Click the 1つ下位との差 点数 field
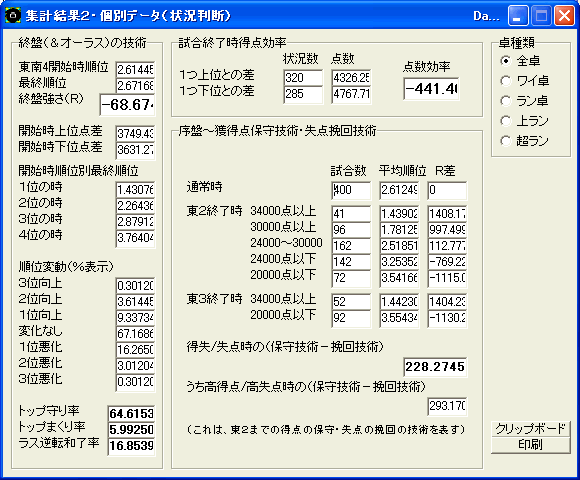The height and width of the screenshot is (480, 580). click(x=351, y=94)
